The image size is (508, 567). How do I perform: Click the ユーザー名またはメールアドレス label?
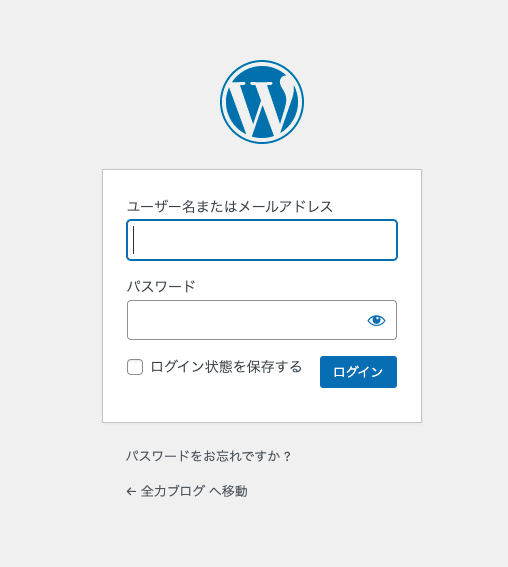click(230, 206)
